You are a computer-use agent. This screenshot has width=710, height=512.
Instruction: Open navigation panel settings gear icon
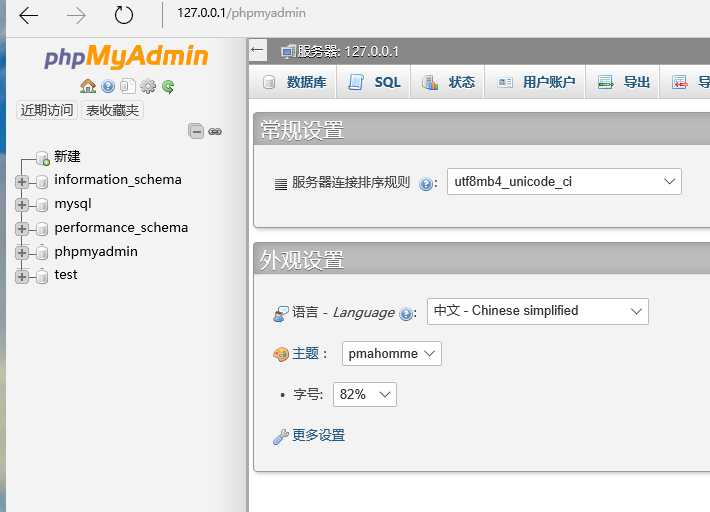coord(148,86)
